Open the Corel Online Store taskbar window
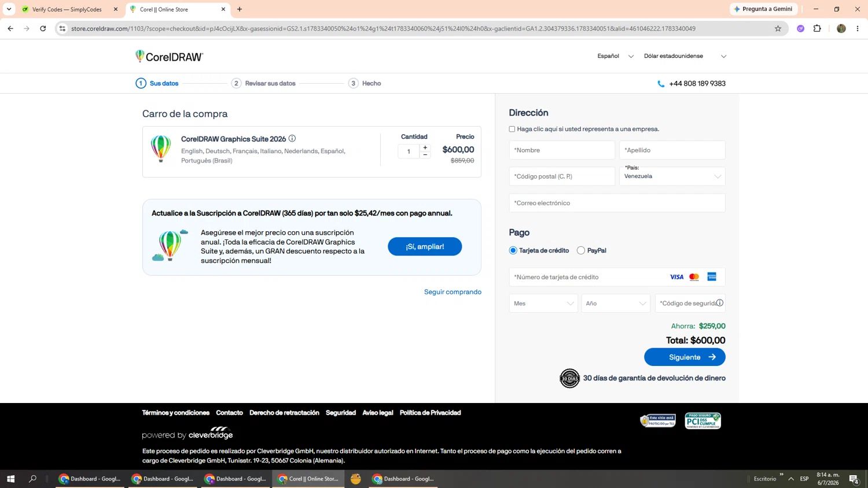 [308, 479]
